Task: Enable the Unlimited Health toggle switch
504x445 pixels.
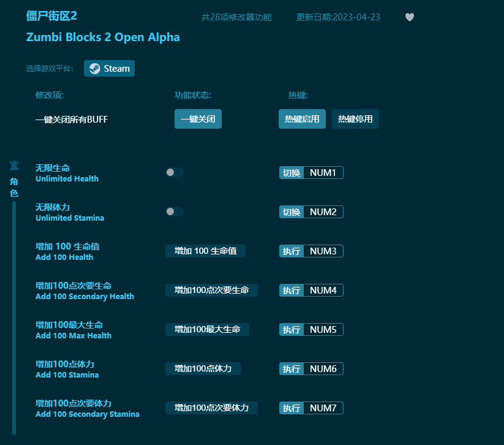Action: click(175, 172)
